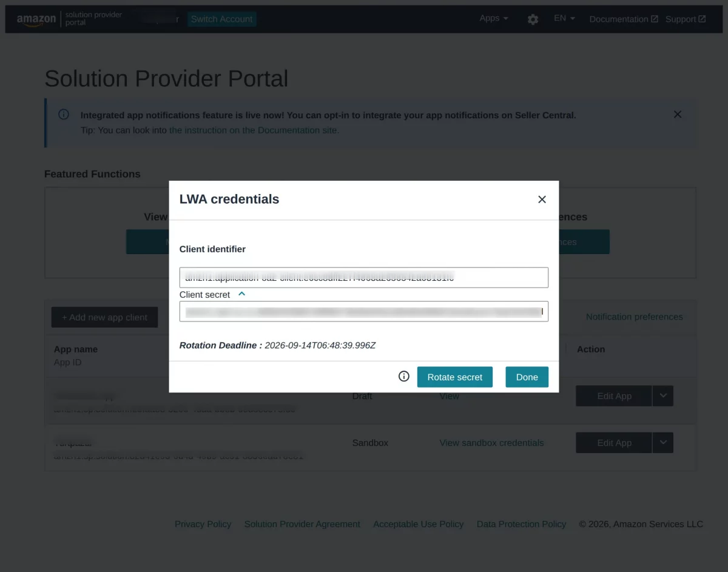Open the Acceptable Use Policy link
This screenshot has height=572, width=728.
pos(418,524)
